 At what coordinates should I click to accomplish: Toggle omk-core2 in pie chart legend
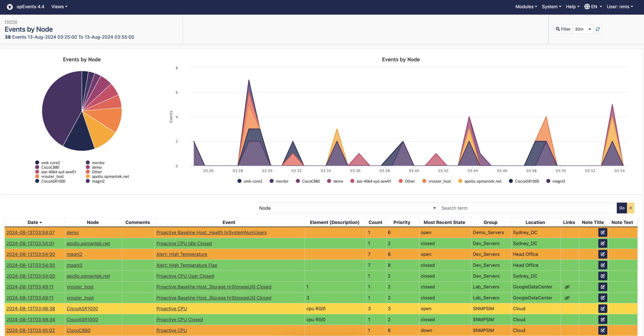pyautogui.click(x=47, y=163)
